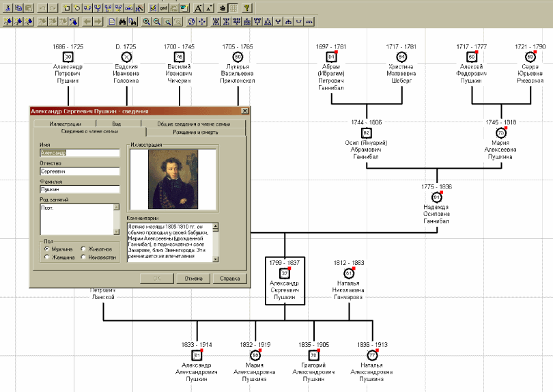Click Alexander Sergeevich Pushkin's person node
Viewport: 553px width, 392px height.
coord(285,274)
